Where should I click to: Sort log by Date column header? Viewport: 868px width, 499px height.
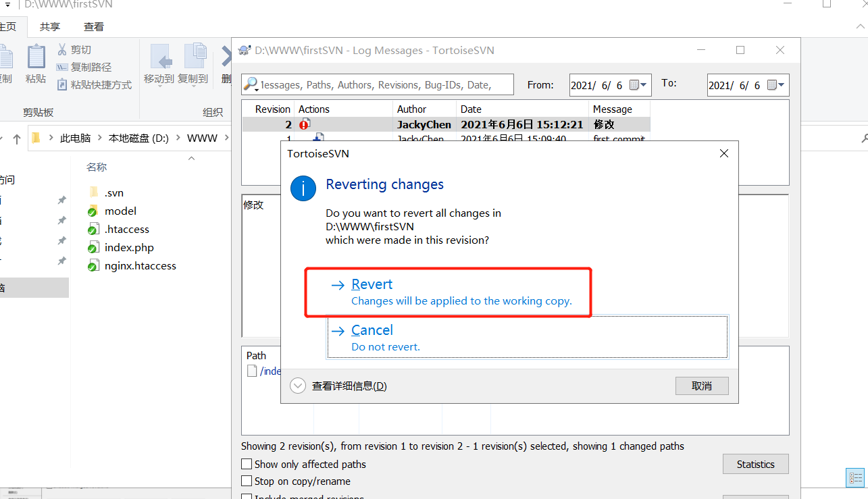522,109
